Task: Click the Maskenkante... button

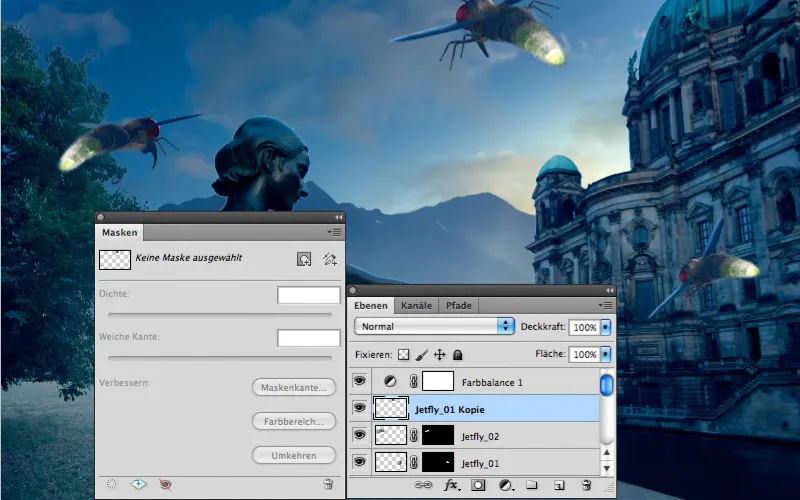Action: click(294, 388)
